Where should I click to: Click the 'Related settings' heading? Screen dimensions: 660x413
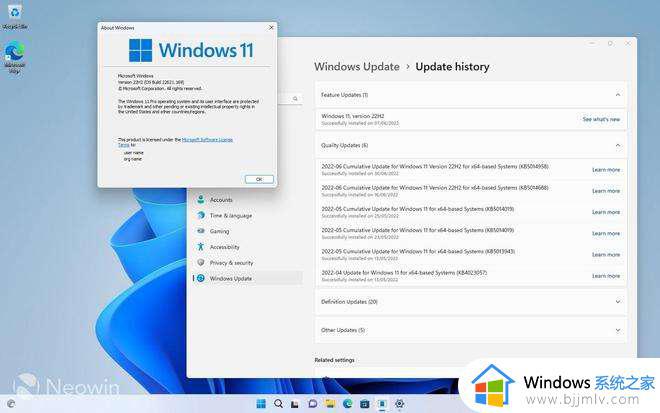pyautogui.click(x=335, y=360)
